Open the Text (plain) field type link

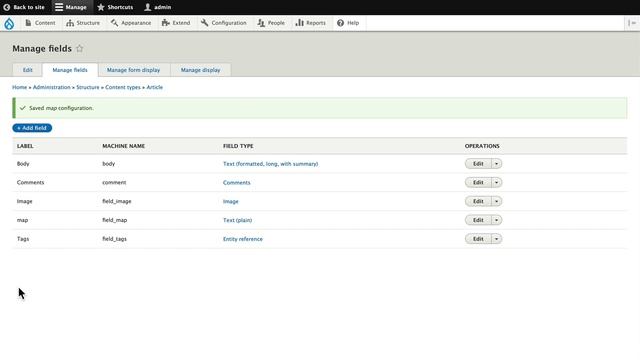tap(237, 220)
